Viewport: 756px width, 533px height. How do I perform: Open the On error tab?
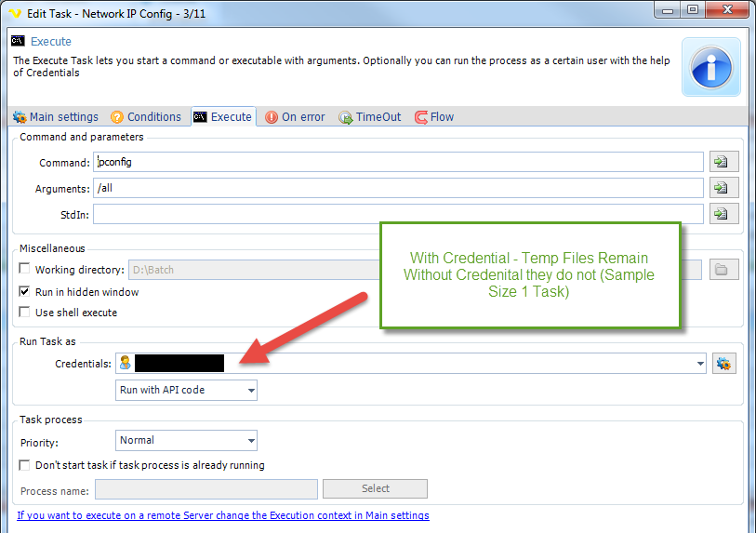click(x=295, y=117)
